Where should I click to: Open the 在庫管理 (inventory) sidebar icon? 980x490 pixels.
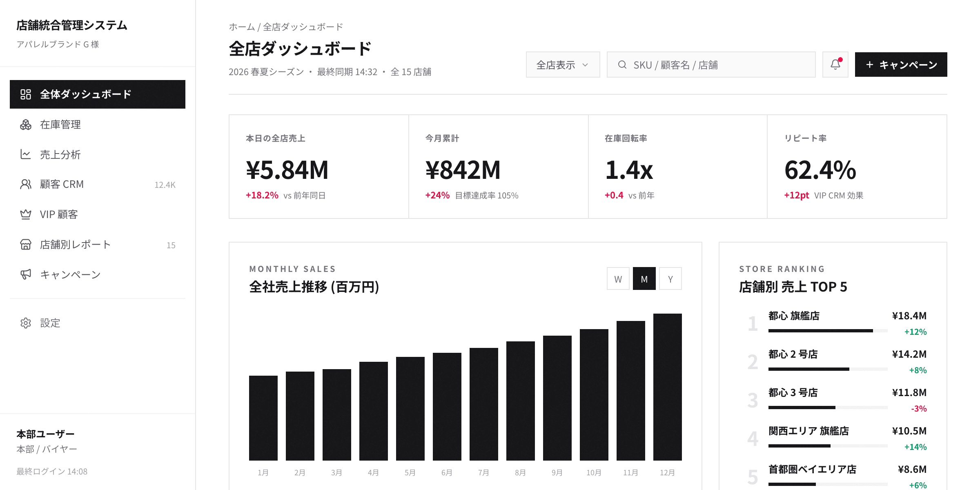(26, 125)
